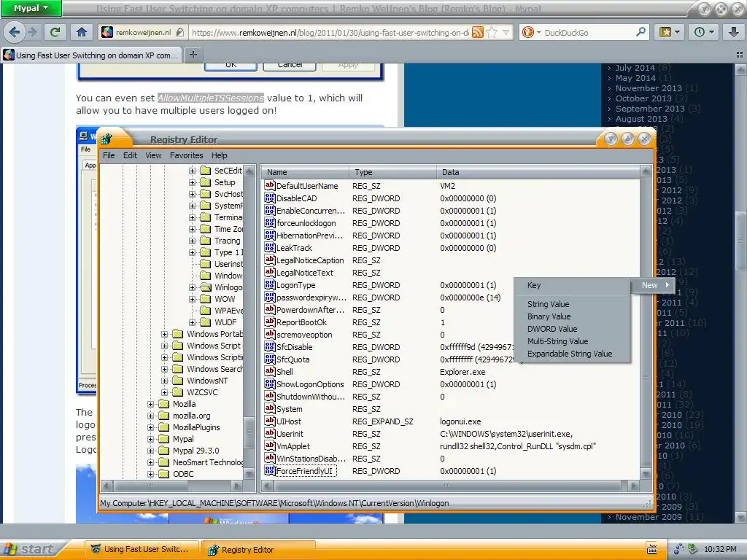The image size is (747, 560).
Task: Click the DuckDuckGo search engine icon
Action: click(x=528, y=32)
